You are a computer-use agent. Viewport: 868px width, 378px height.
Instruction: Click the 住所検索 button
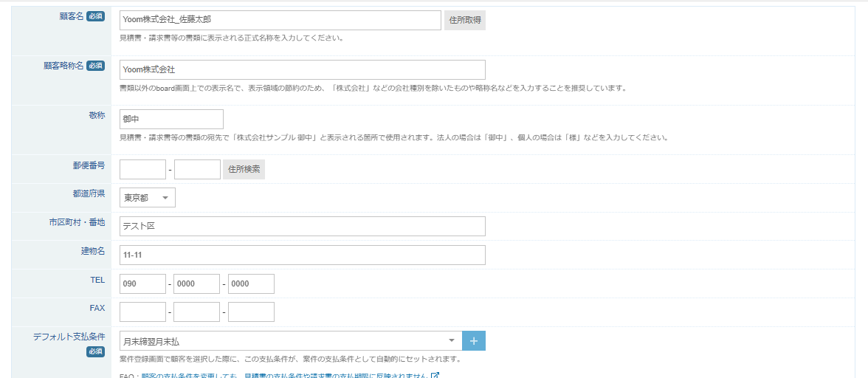(244, 169)
